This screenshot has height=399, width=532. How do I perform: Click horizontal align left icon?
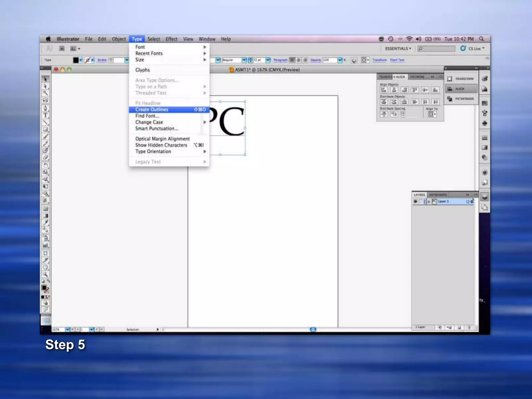384,90
